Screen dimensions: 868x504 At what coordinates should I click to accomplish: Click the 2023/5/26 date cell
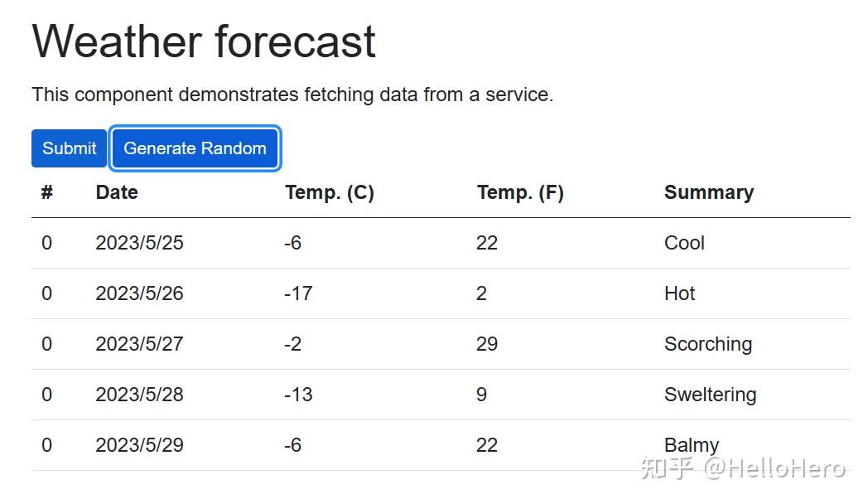click(139, 293)
